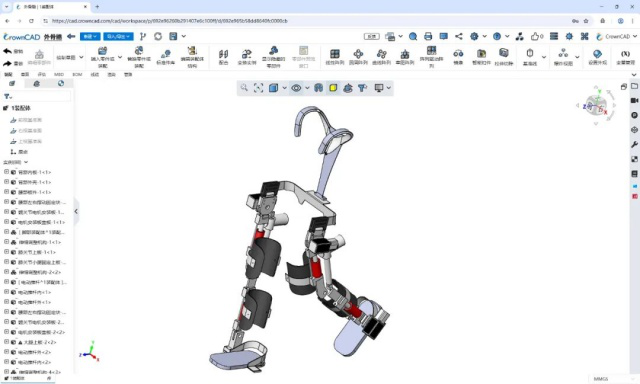Viewport: 640px width, 384px height.
Task: Switch to the third left panel globe tab
Action: [x=61, y=83]
